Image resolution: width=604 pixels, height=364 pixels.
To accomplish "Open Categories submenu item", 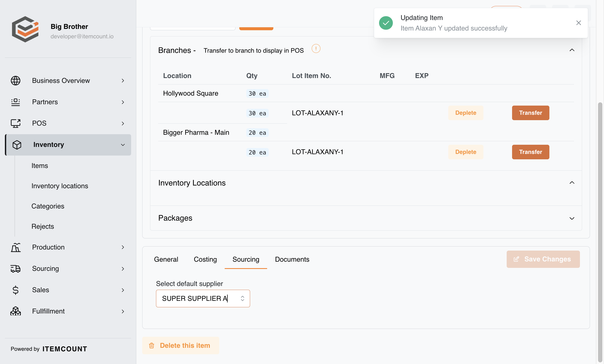I will click(x=48, y=206).
